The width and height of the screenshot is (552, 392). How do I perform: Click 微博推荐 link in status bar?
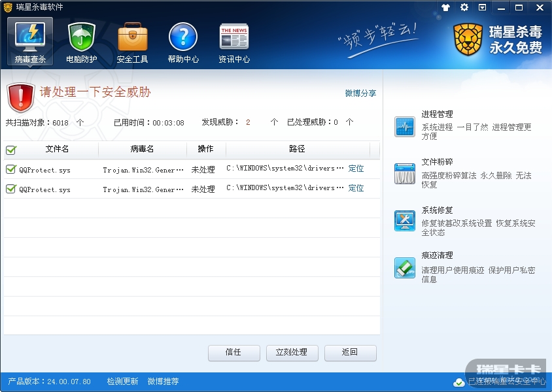[163, 382]
